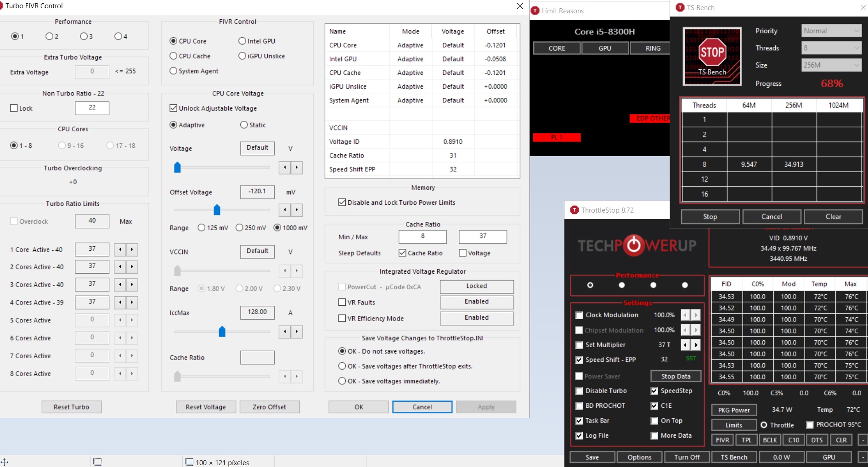Click the IccMax left arrow
Viewport: 868px width, 467px height.
(285, 332)
